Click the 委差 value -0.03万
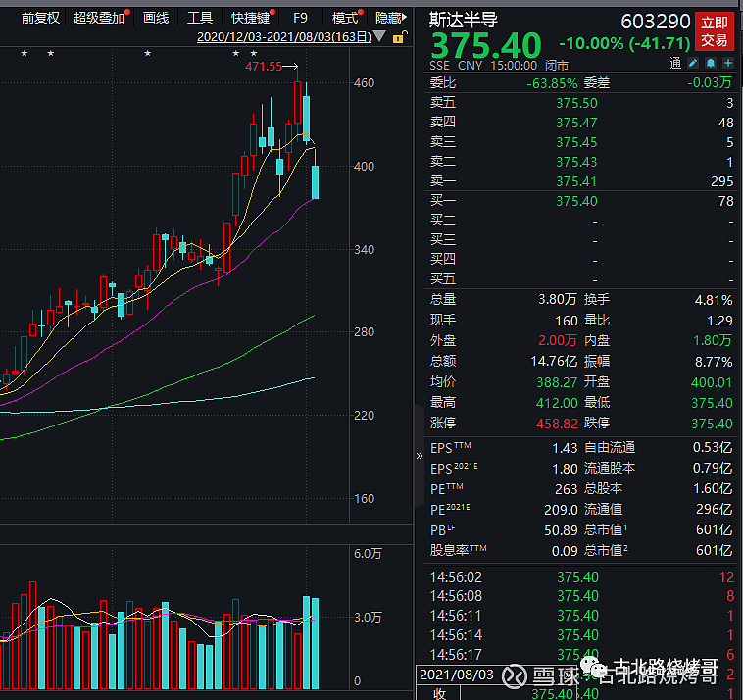 point(710,83)
